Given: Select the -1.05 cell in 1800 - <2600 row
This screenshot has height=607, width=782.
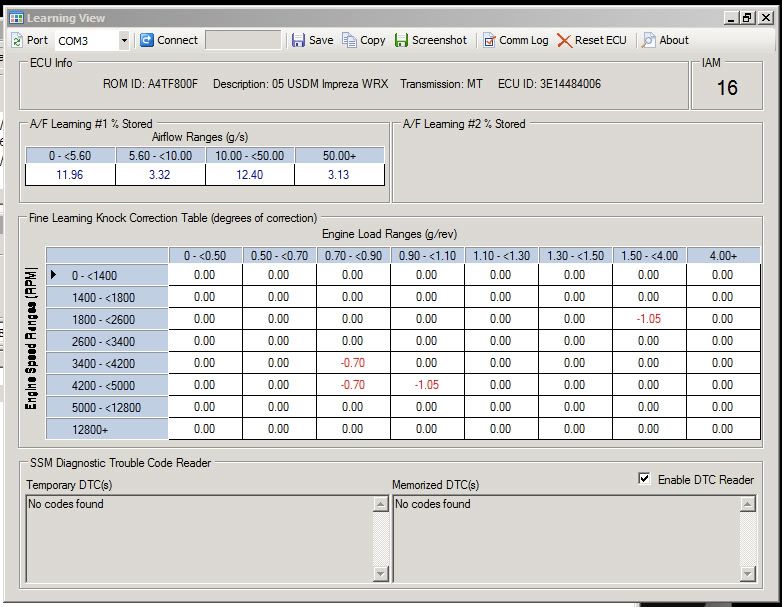Looking at the screenshot, I should pos(649,319).
